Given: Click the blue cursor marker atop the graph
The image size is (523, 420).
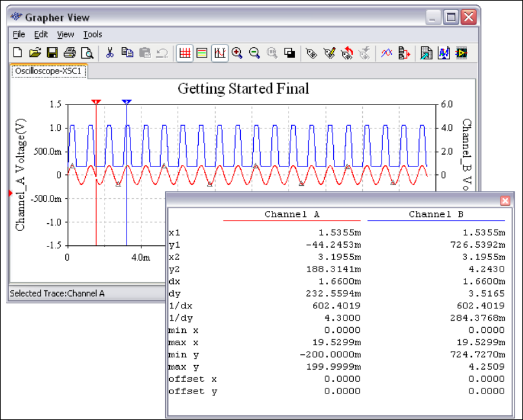Looking at the screenshot, I should [x=127, y=102].
